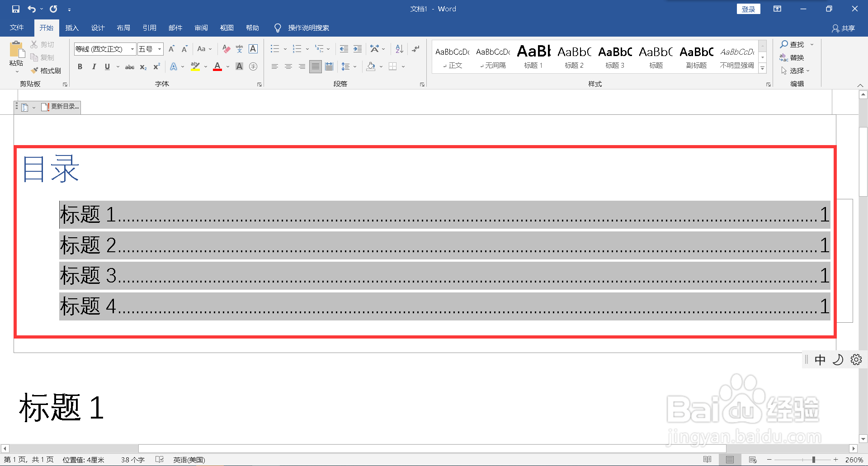
Task: Apply character border icon
Action: click(253, 49)
